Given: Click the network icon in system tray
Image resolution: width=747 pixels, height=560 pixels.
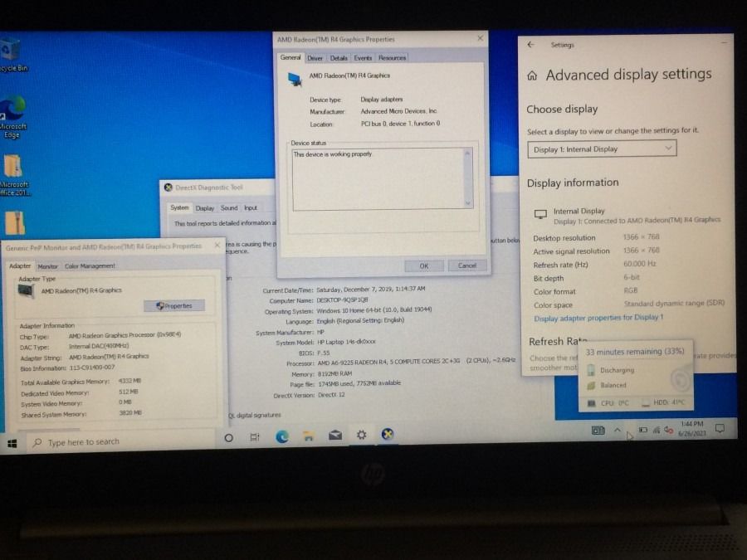Looking at the screenshot, I should pos(657,431).
